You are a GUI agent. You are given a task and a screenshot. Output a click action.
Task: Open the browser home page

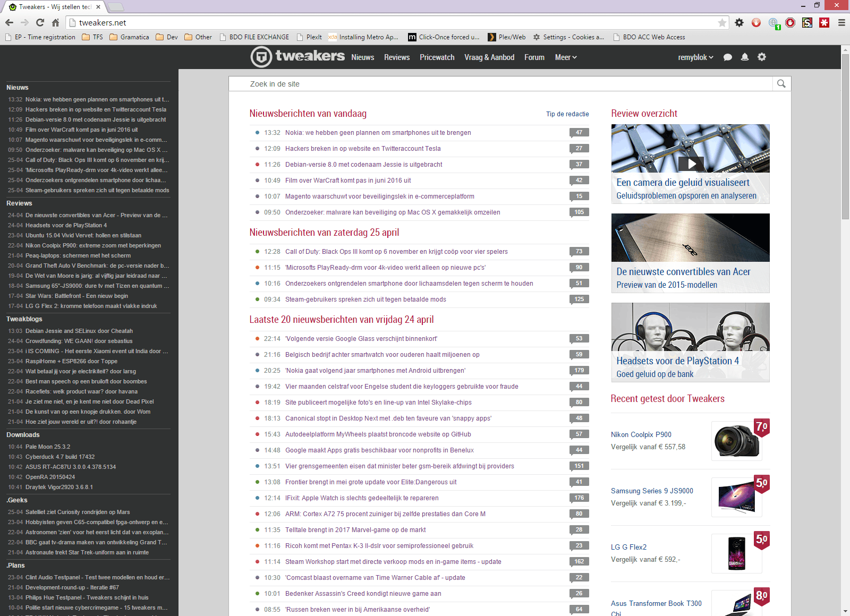point(55,22)
